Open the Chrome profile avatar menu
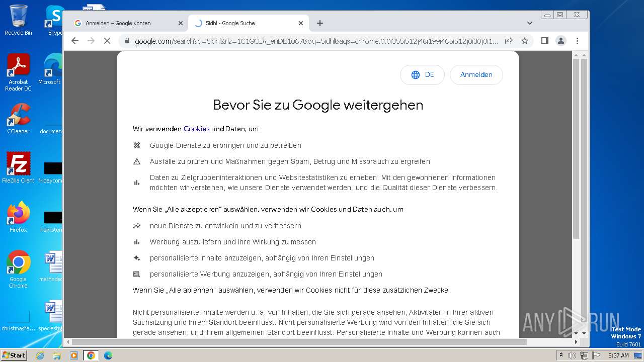The height and width of the screenshot is (362, 644). 561,41
